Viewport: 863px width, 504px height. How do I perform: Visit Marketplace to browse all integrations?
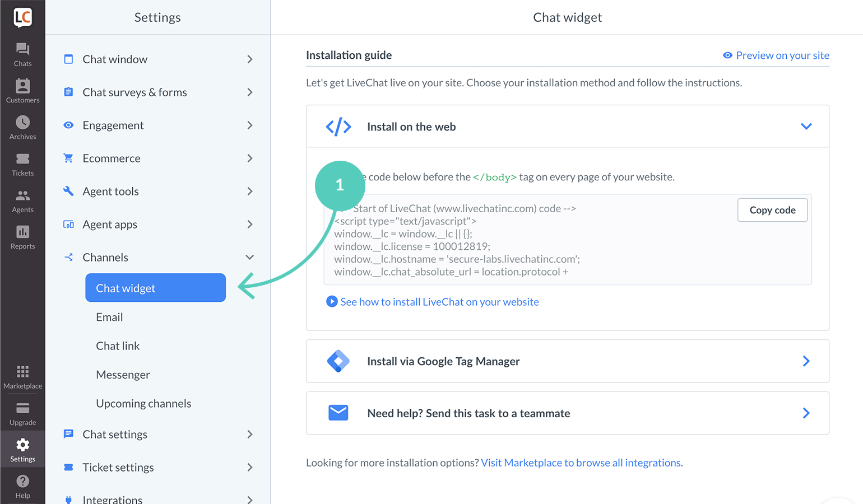pyautogui.click(x=582, y=463)
